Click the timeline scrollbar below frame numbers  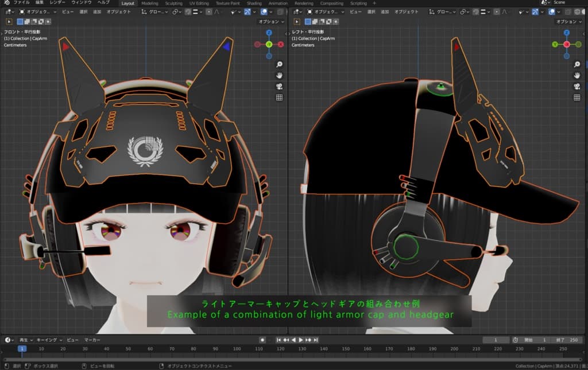pos(287,360)
